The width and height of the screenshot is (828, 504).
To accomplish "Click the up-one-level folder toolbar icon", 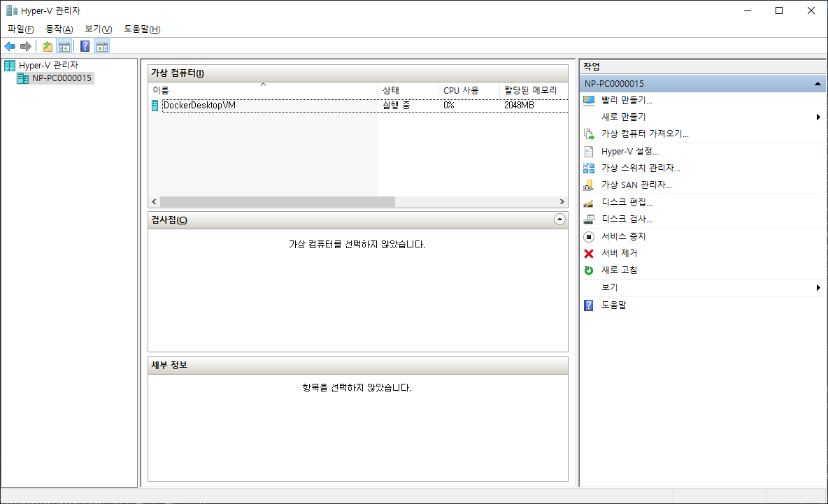I will (48, 46).
